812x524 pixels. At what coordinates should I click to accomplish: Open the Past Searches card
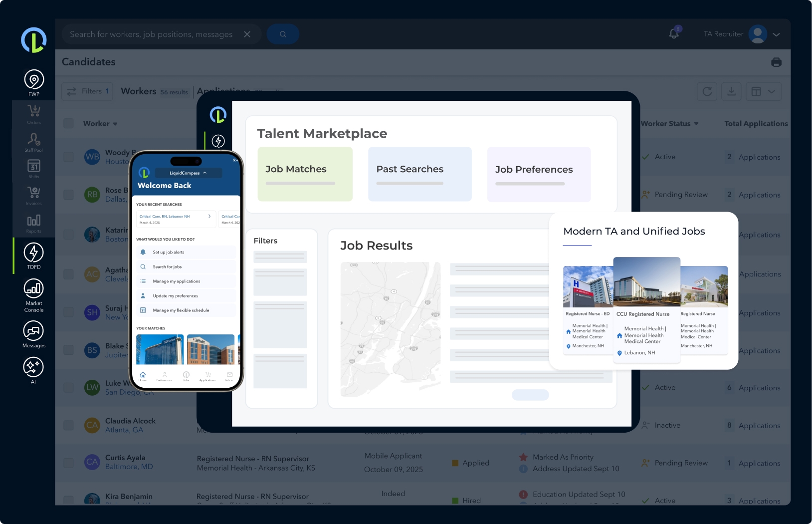tap(420, 174)
